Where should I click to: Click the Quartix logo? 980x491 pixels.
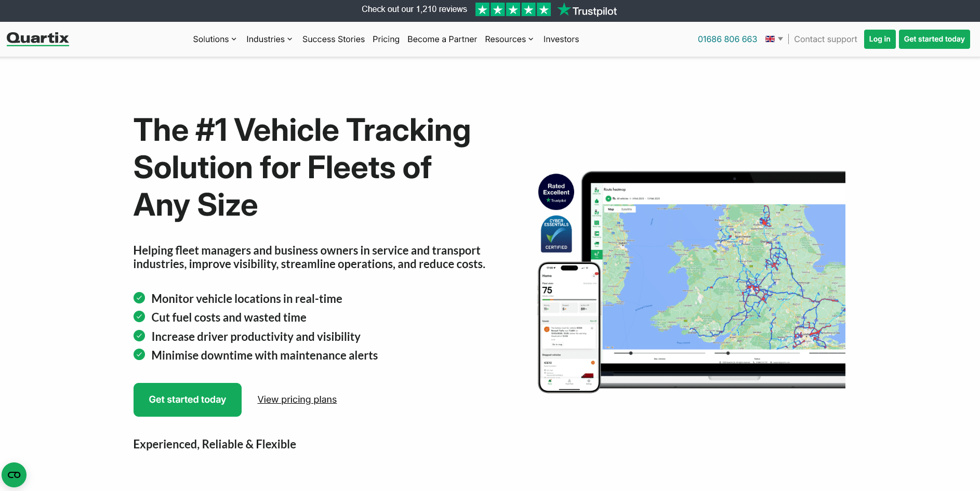[38, 38]
